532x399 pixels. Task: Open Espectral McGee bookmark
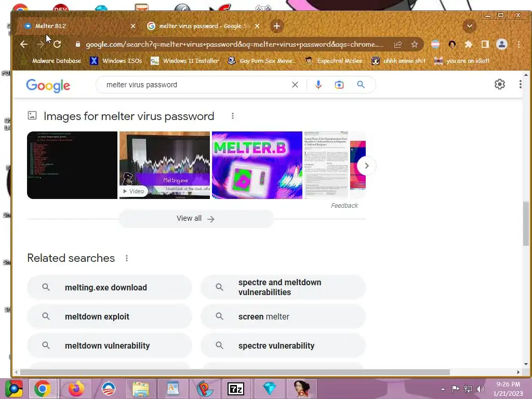click(334, 61)
